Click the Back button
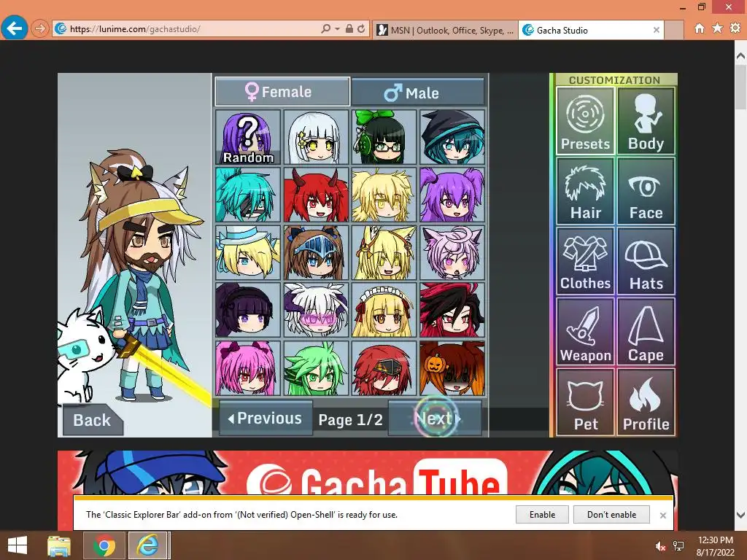 (92, 420)
